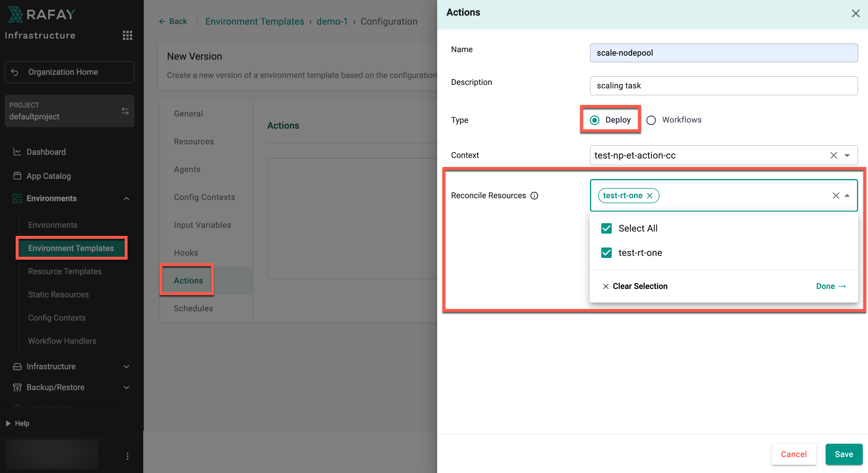The height and width of the screenshot is (473, 868).
Task: Expand the Backup/Restore sidebar section
Action: click(x=126, y=388)
